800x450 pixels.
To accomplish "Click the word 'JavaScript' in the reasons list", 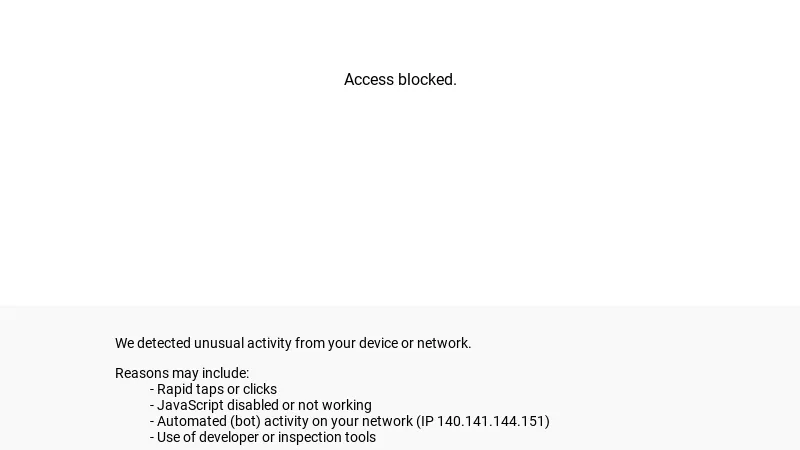I will (191, 405).
